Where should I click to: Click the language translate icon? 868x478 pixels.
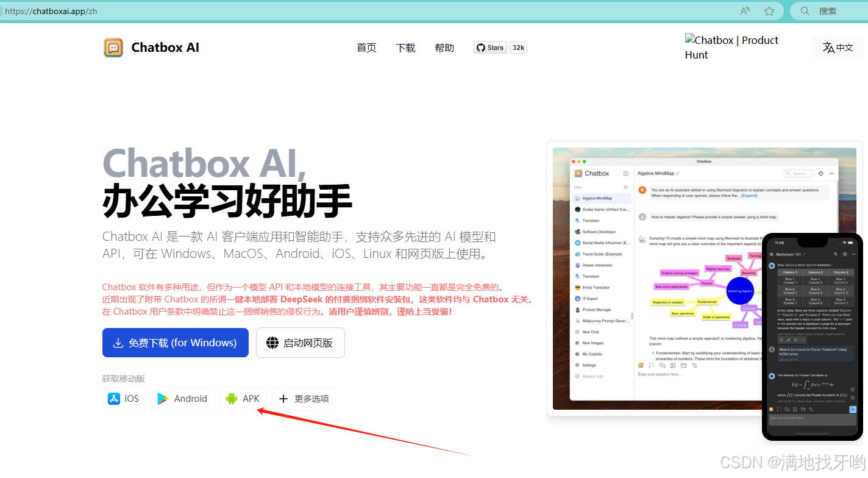(x=828, y=48)
